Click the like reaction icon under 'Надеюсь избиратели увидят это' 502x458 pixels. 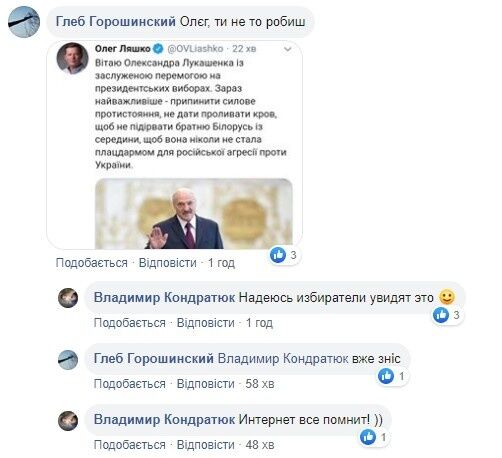441,315
